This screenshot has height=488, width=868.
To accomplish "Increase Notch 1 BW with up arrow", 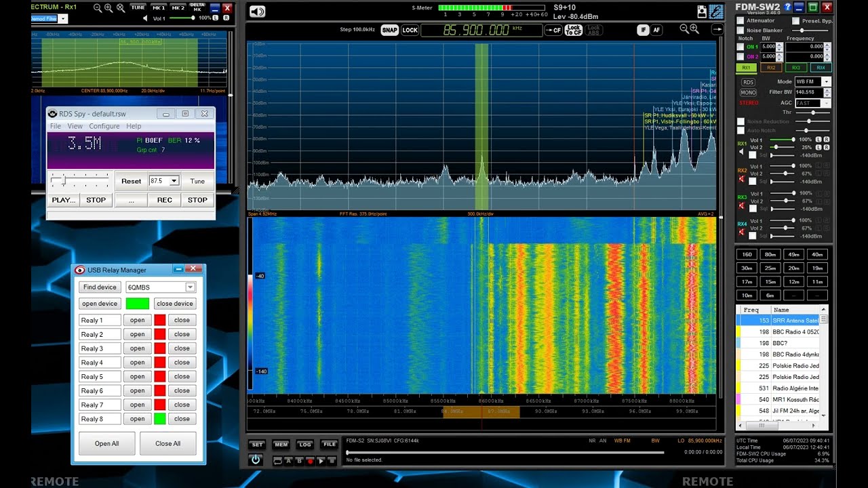I will (x=778, y=45).
